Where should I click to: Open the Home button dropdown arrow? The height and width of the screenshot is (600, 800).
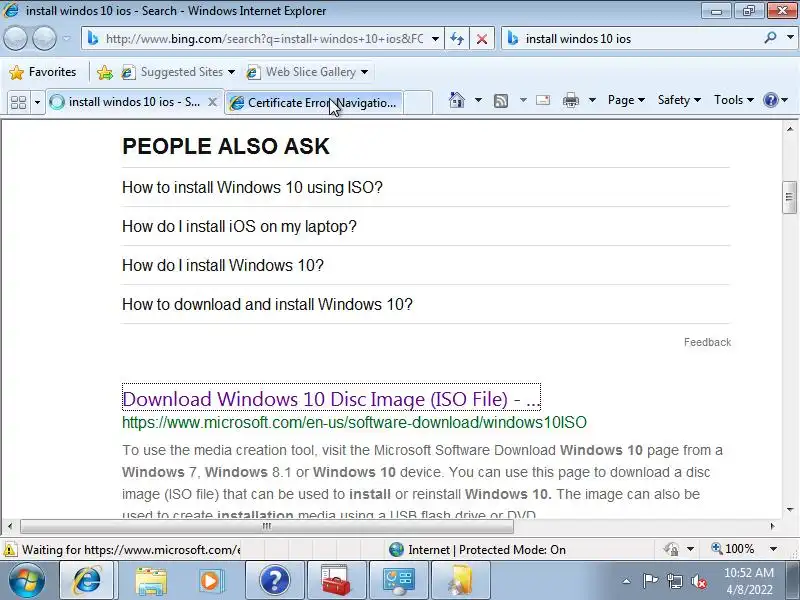[478, 100]
